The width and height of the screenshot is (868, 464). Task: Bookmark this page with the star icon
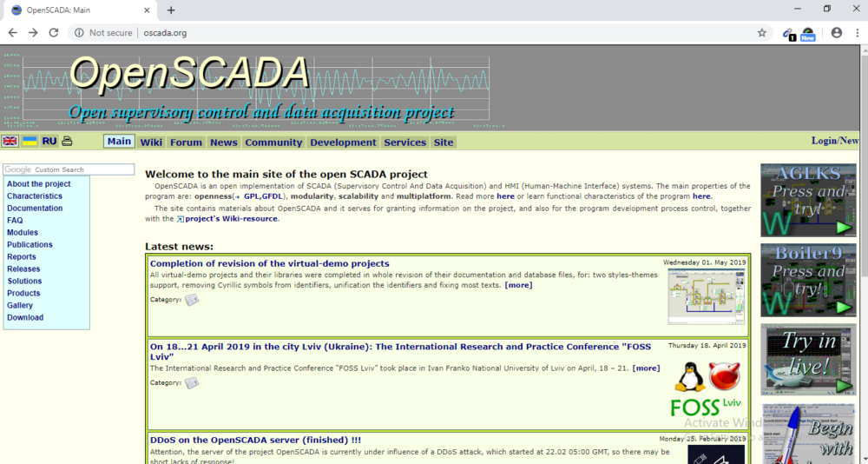pos(762,33)
